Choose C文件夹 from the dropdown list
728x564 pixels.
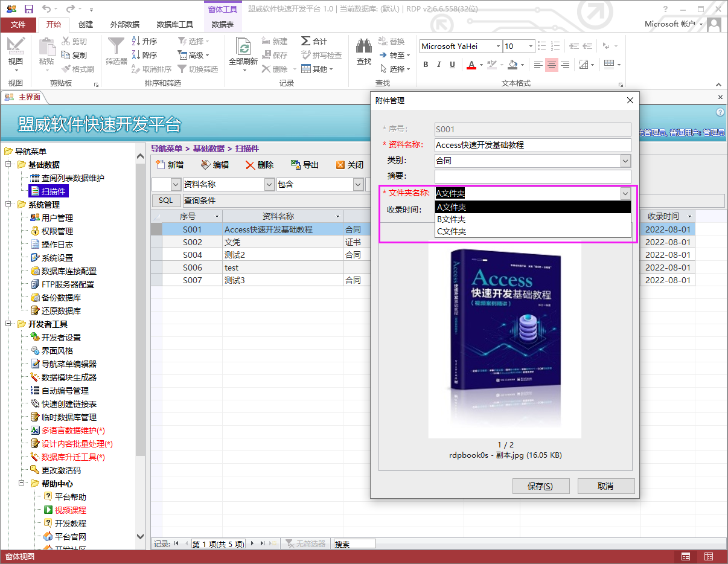coord(533,231)
